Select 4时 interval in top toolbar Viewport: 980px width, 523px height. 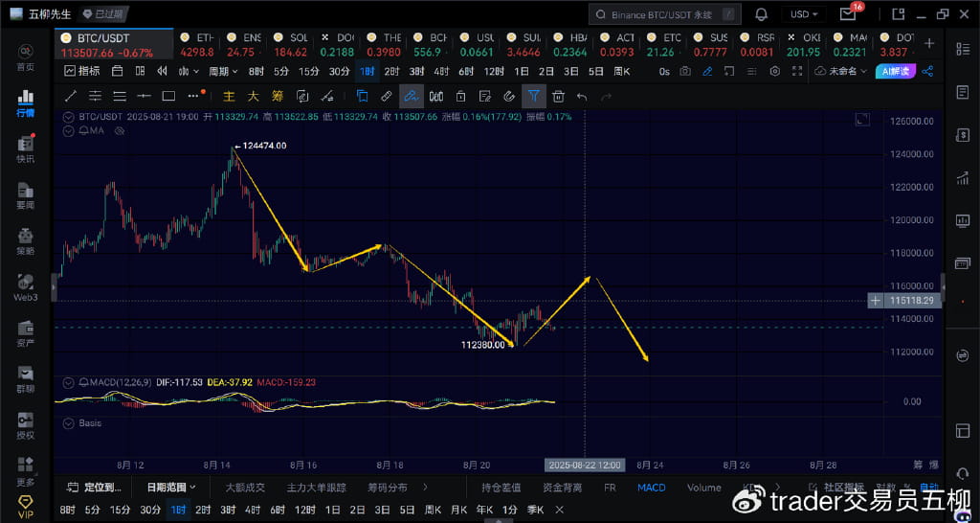[441, 71]
